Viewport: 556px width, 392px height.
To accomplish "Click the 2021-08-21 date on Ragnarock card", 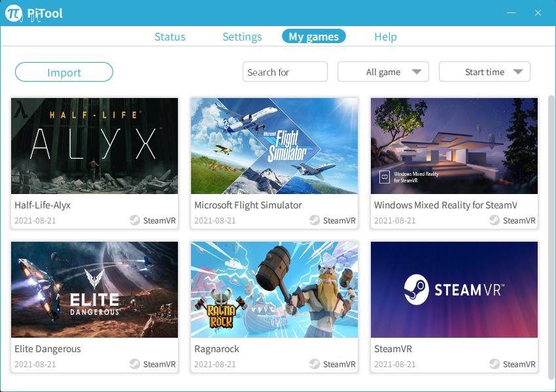I will point(215,365).
